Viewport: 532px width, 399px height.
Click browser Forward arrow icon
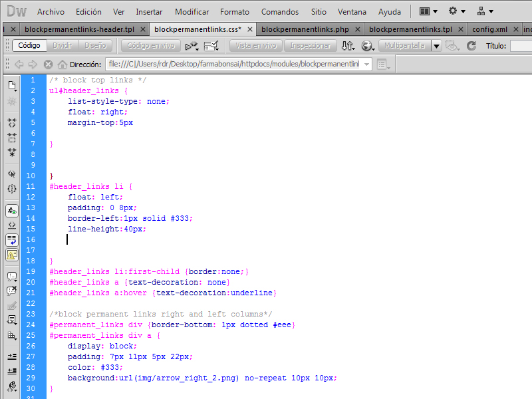tap(33, 64)
